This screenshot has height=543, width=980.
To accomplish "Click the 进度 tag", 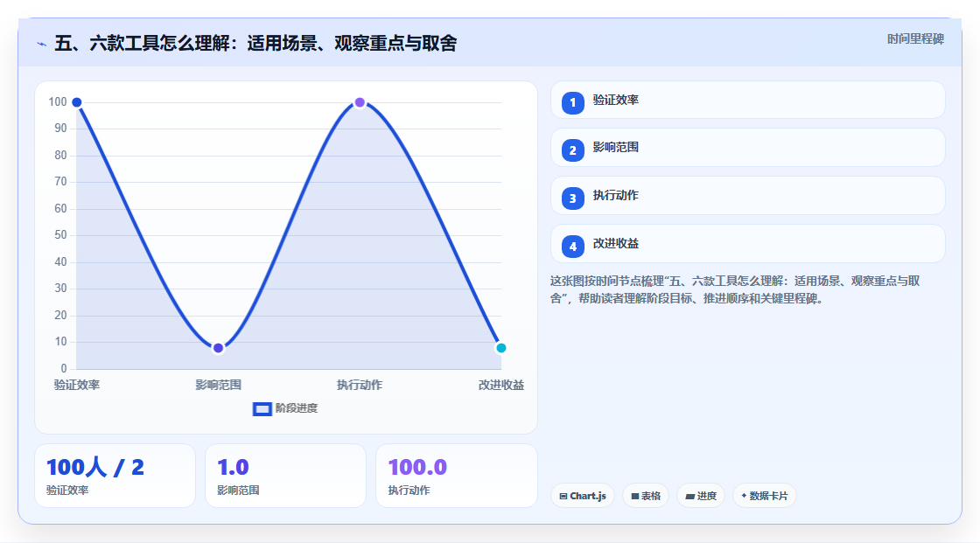I will [701, 496].
